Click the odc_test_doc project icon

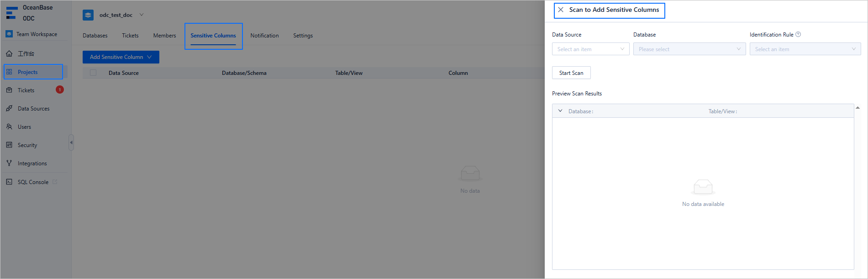pyautogui.click(x=88, y=15)
